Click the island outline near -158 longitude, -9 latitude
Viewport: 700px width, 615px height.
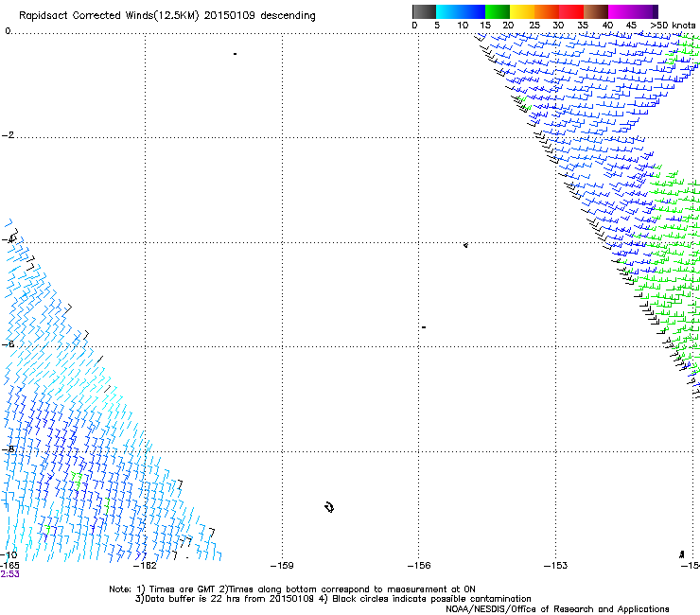(x=329, y=507)
